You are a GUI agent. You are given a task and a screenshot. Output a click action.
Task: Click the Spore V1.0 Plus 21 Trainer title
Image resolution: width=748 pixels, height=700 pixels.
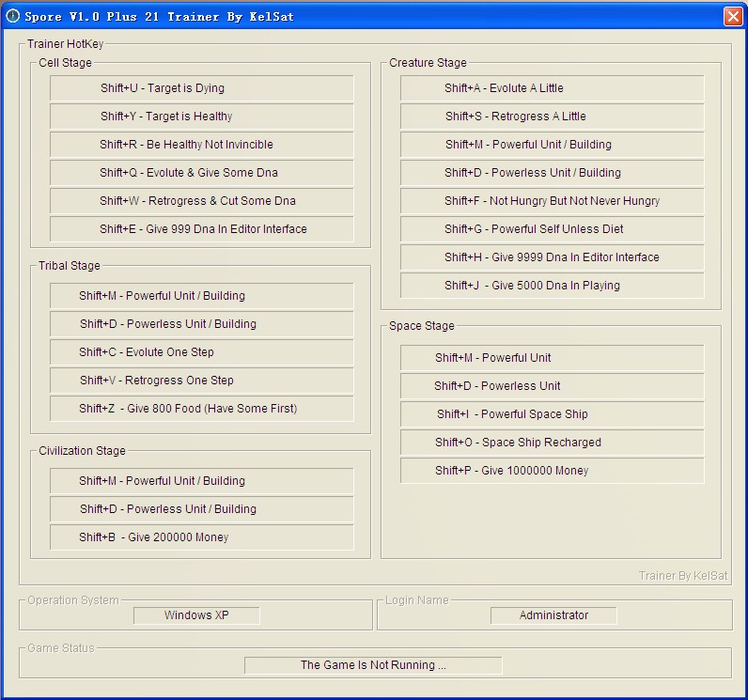pyautogui.click(x=159, y=17)
